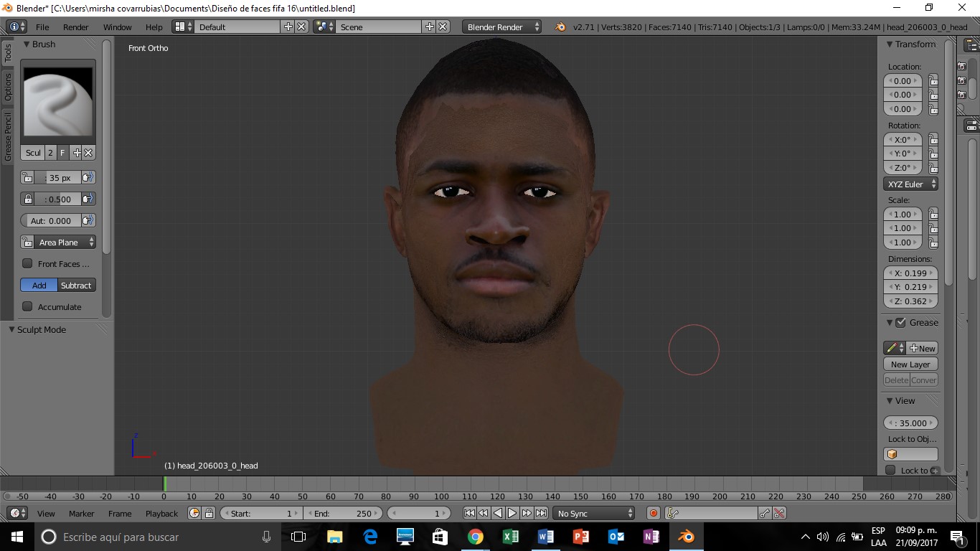This screenshot has height=551, width=980.
Task: Unlink the Scul brush datablock
Action: [88, 153]
